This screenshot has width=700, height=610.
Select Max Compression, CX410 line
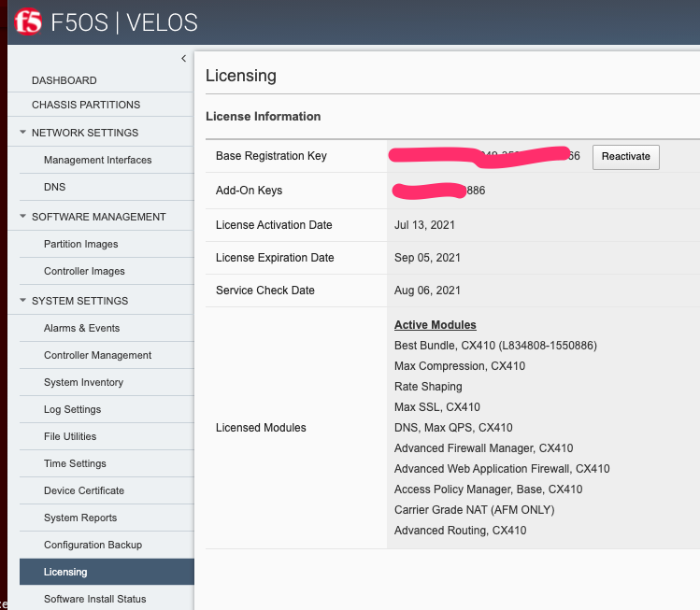pos(460,366)
